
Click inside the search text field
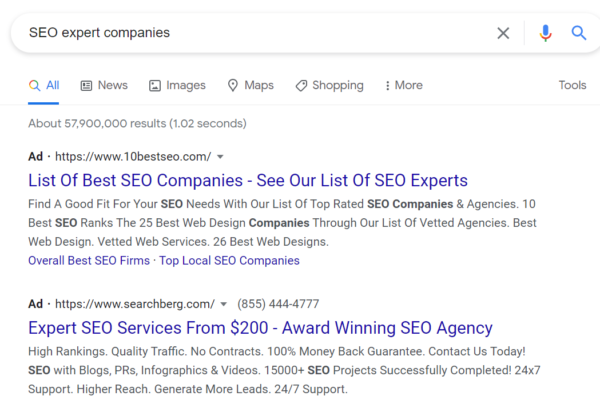click(250, 33)
